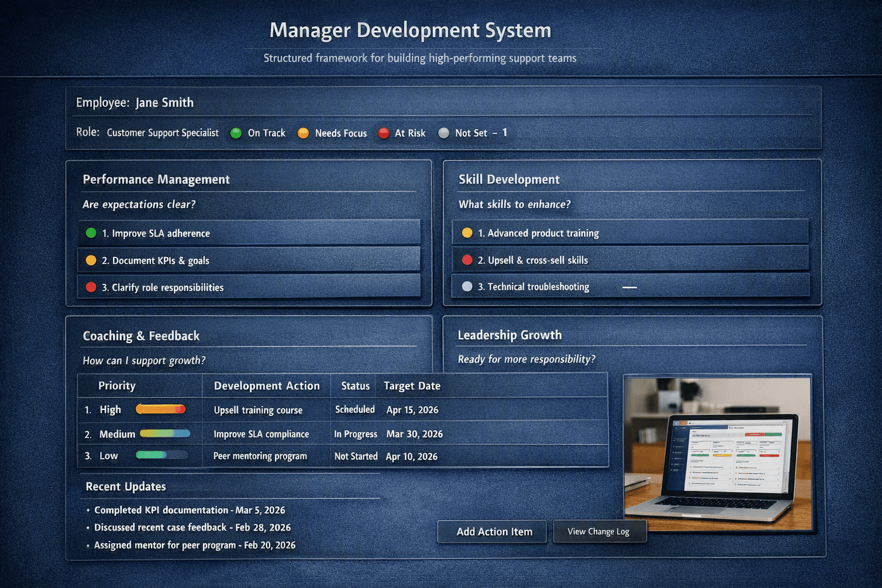The height and width of the screenshot is (588, 882).
Task: Click the Mar 30, 2026 target date
Action: coord(415,434)
